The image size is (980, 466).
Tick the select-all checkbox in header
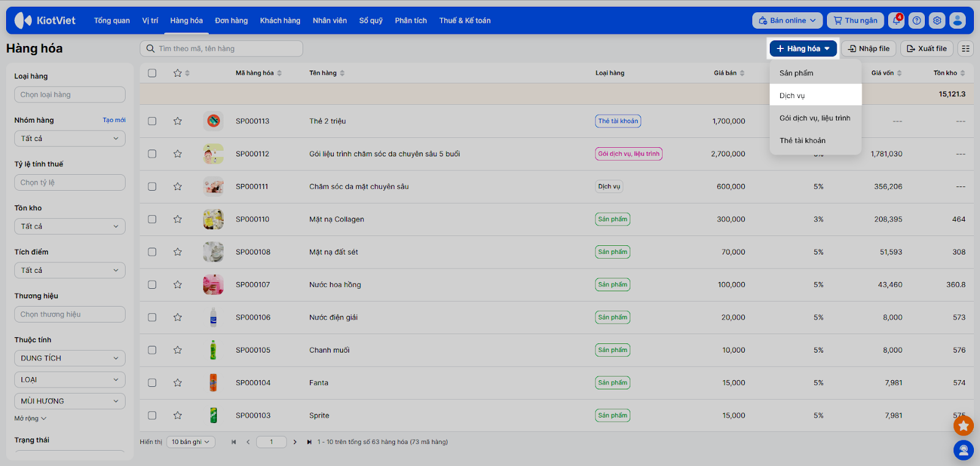152,73
